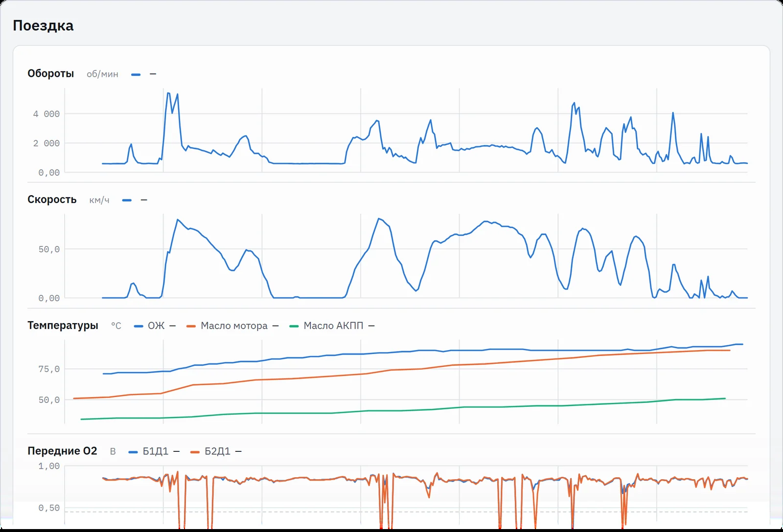Click the 0,50 axis value on O2 chart
This screenshot has width=783, height=532.
49,508
